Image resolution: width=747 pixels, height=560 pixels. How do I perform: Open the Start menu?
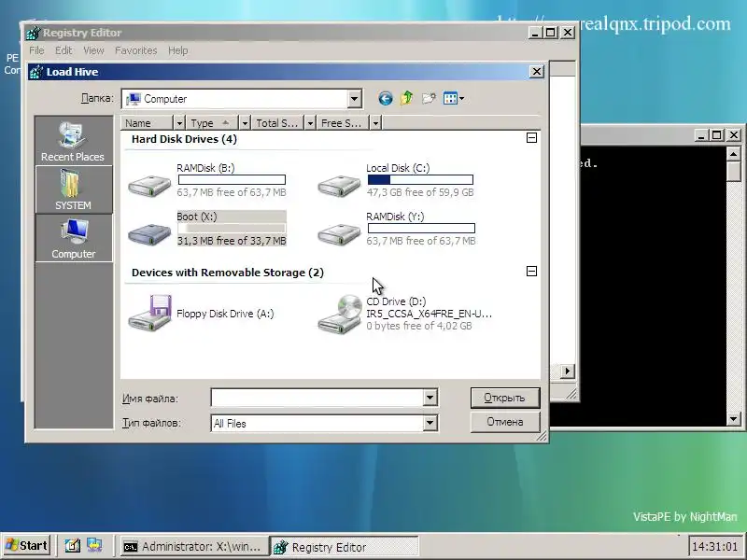click(x=27, y=545)
